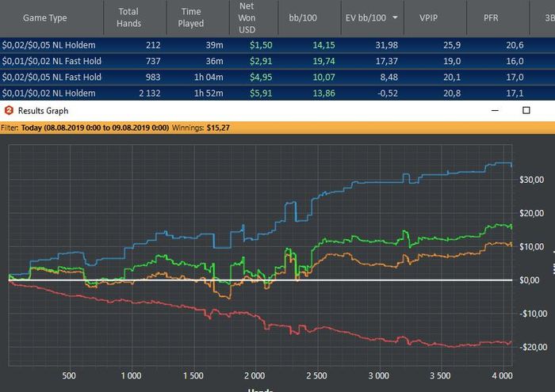The height and width of the screenshot is (392, 555).
Task: Click the 20,6 PFR value
Action: (x=515, y=45)
